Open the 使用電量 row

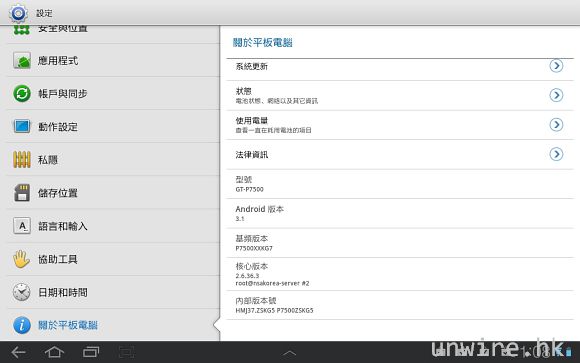pos(400,125)
